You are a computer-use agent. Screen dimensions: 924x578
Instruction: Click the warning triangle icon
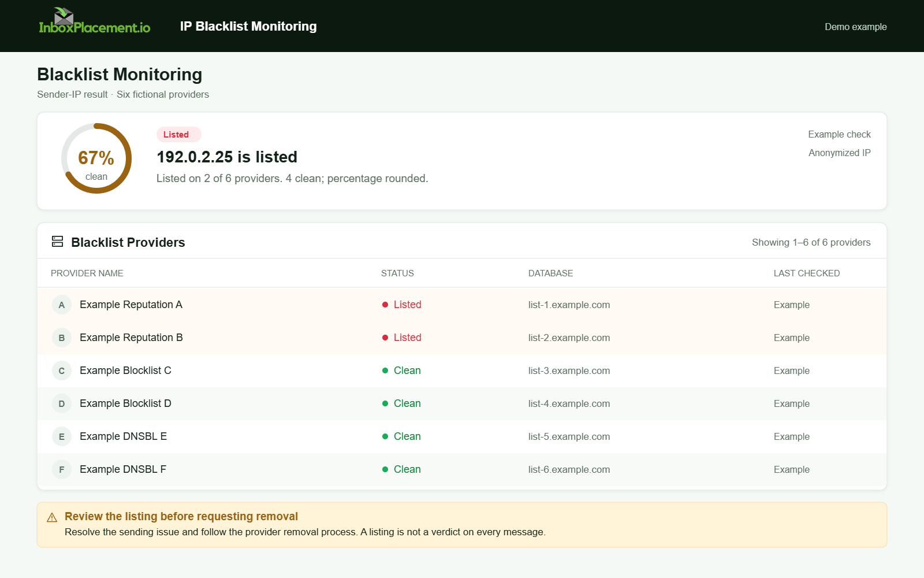(52, 517)
